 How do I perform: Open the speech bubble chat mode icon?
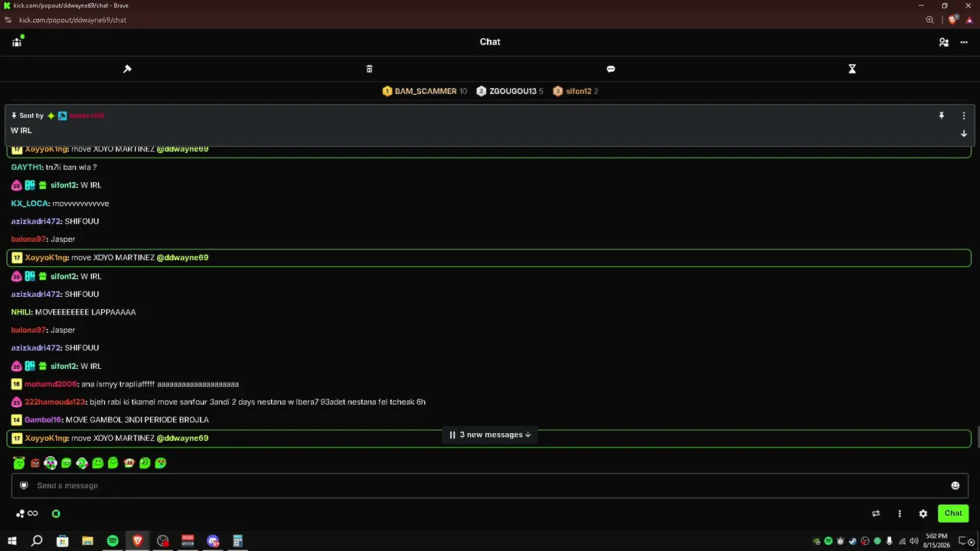[610, 69]
